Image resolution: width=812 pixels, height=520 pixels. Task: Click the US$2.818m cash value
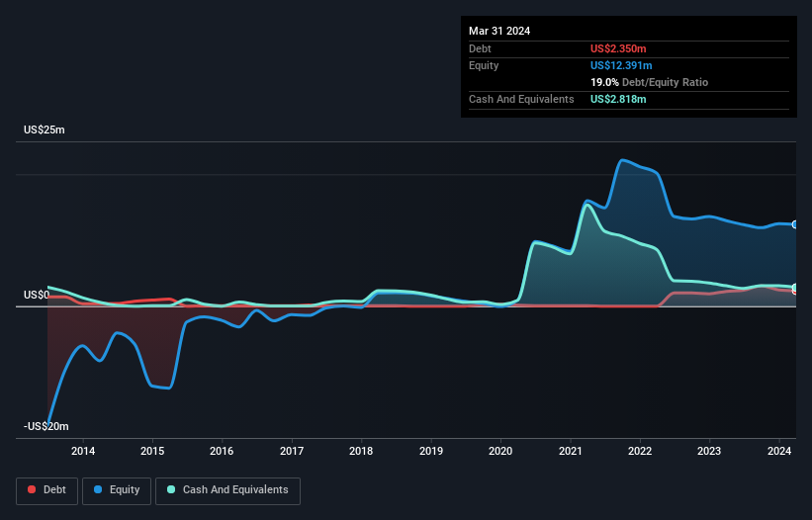(618, 99)
